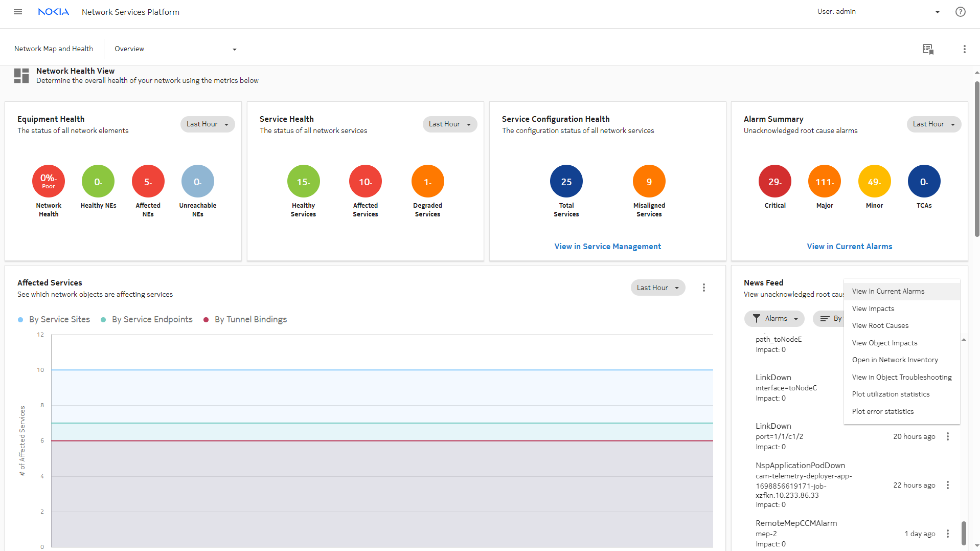Click the Total Services 25 circle
This screenshot has height=551, width=980.
566,181
